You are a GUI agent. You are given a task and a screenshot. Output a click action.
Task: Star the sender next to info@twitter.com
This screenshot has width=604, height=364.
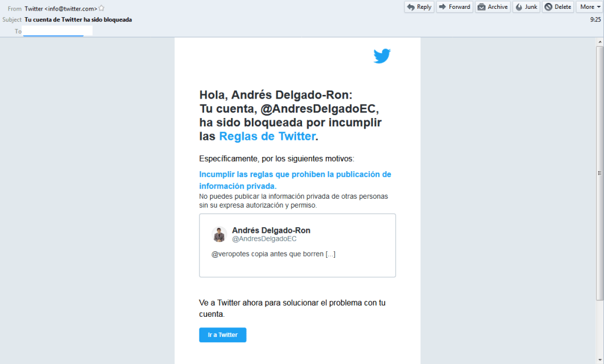pyautogui.click(x=101, y=8)
